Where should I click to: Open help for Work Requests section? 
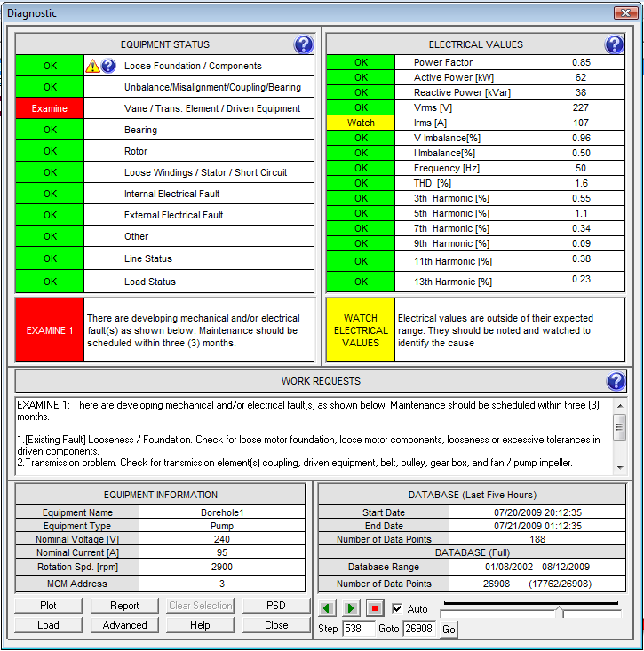[x=616, y=381]
